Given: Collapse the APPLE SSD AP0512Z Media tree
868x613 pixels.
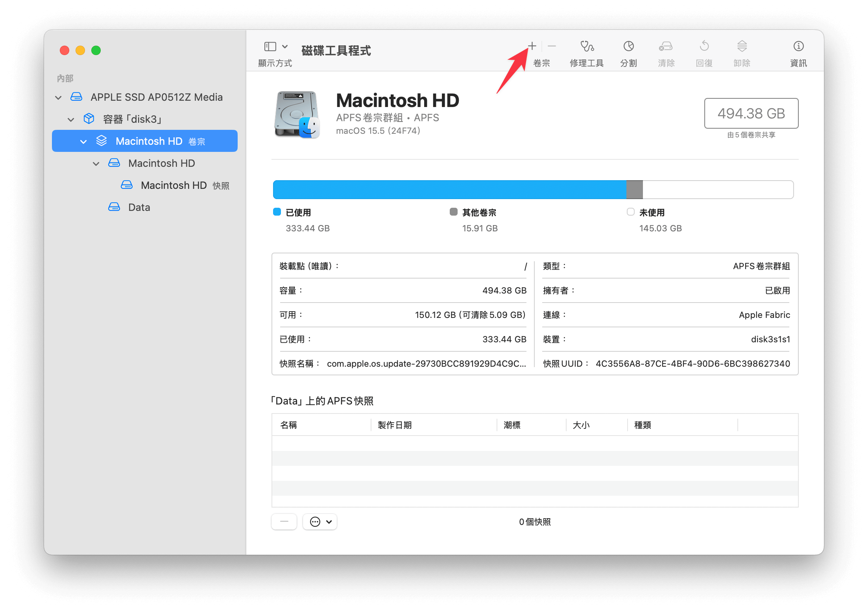Looking at the screenshot, I should coord(58,98).
